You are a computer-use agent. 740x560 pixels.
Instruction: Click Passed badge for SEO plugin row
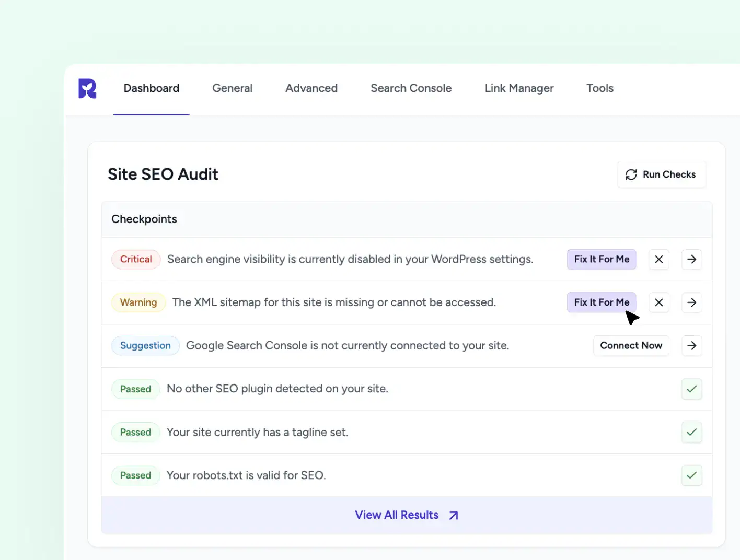point(135,389)
